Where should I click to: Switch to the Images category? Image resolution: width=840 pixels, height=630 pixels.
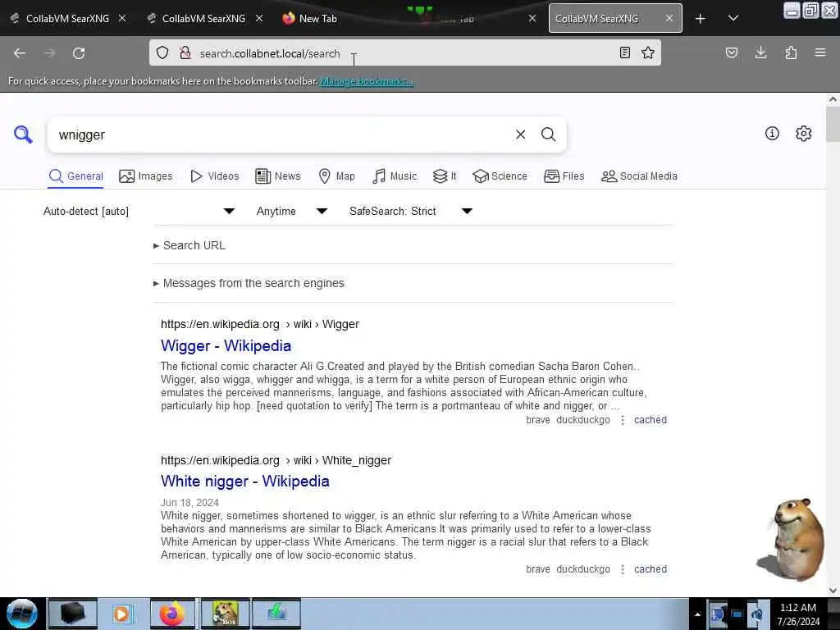point(146,176)
